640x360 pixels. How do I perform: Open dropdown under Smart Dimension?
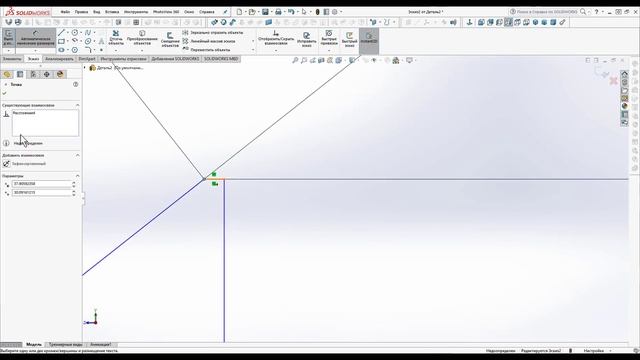coord(36,51)
